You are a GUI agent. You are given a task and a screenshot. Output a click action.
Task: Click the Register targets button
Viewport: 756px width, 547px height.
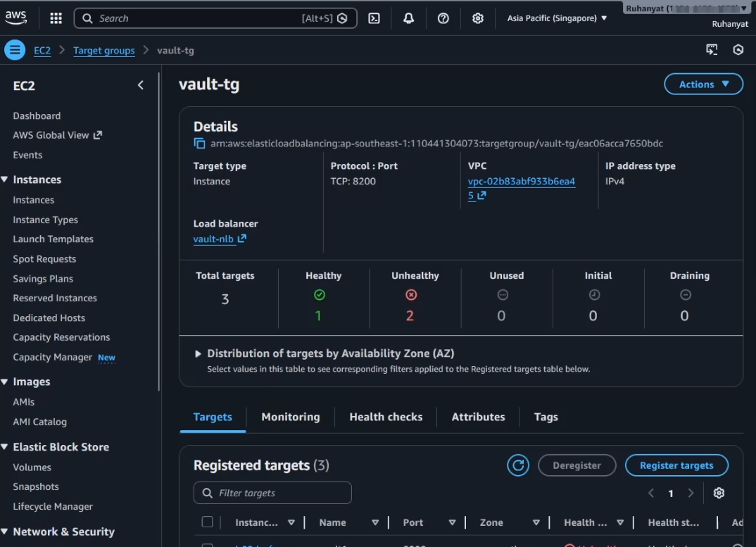coord(676,465)
